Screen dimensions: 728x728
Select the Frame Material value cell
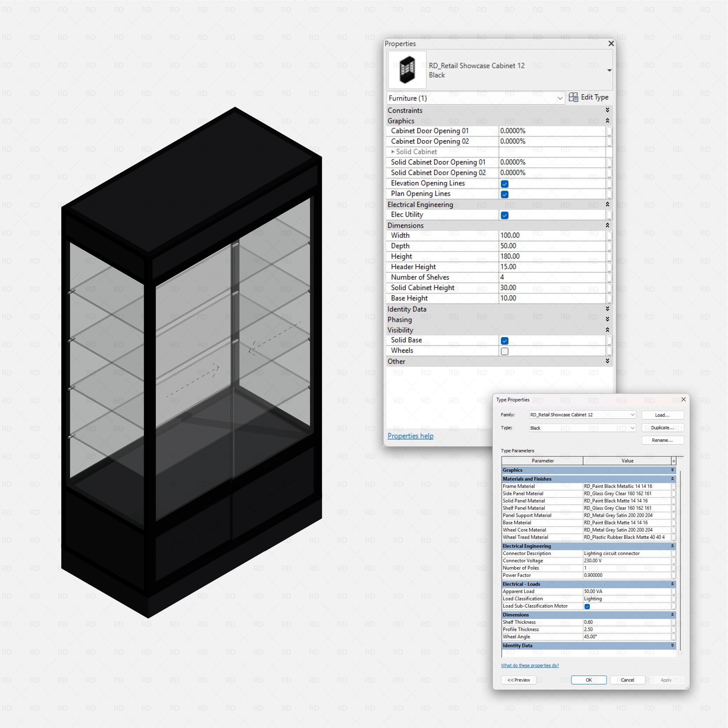pyautogui.click(x=627, y=486)
